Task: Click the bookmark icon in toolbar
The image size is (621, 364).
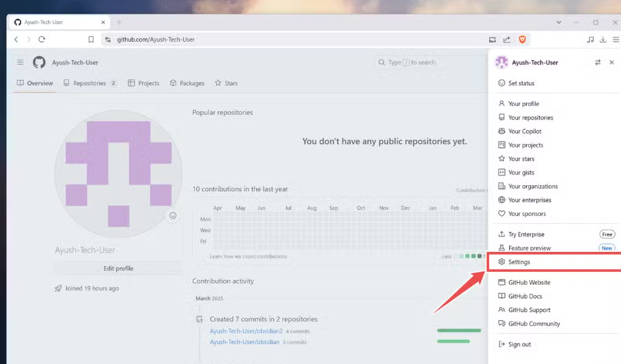Action: click(91, 39)
